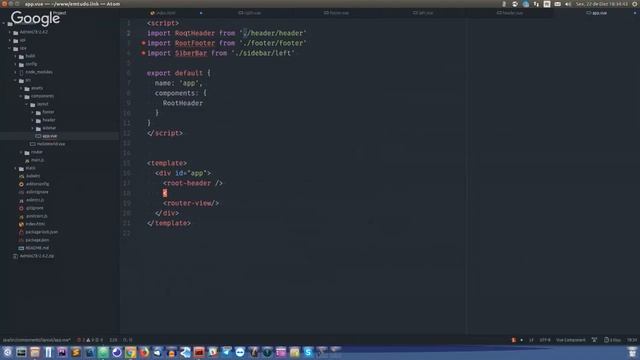Open README.md file

point(37,248)
